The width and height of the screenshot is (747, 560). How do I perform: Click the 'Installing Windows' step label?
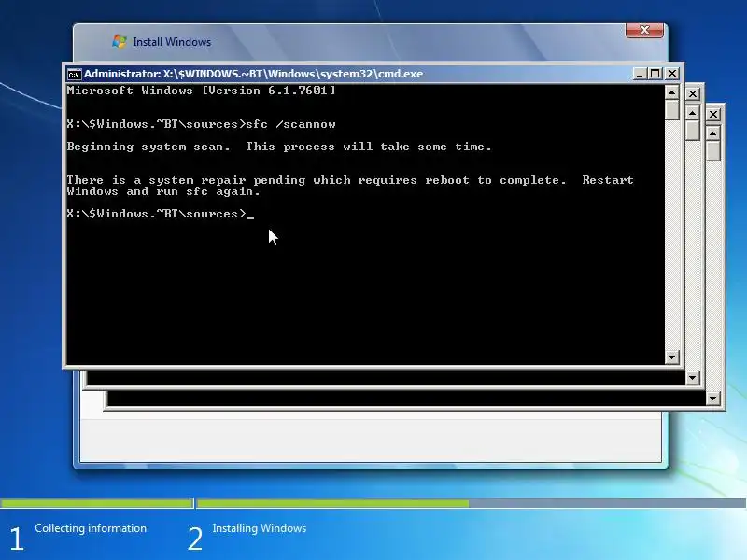pyautogui.click(x=260, y=528)
